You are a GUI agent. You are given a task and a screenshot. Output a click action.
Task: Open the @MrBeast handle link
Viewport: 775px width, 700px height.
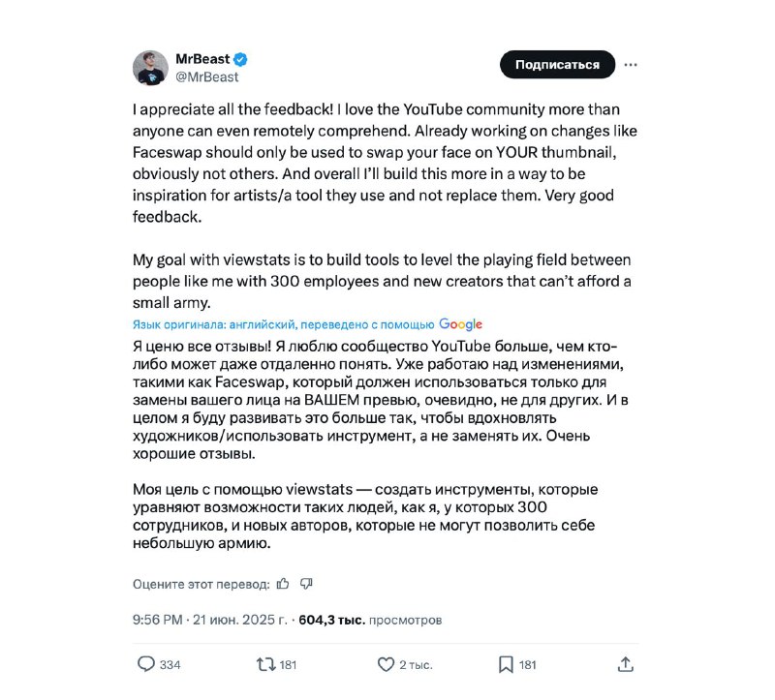[207, 77]
